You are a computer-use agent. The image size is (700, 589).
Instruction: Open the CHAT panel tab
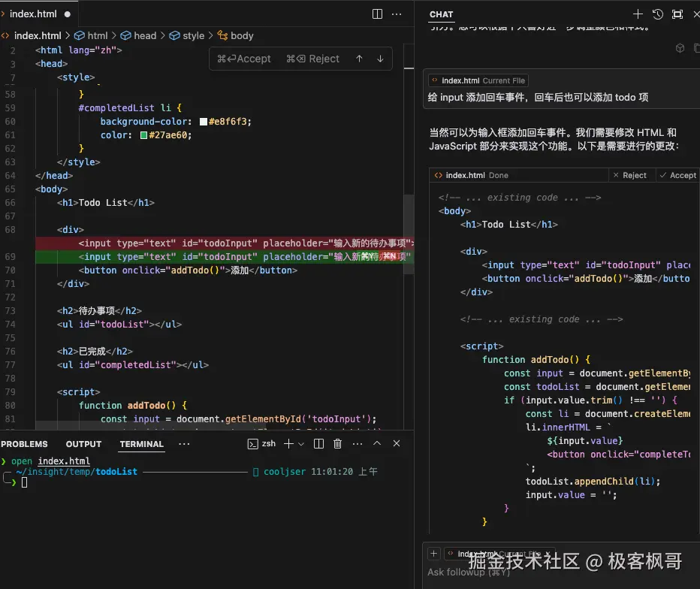[441, 14]
